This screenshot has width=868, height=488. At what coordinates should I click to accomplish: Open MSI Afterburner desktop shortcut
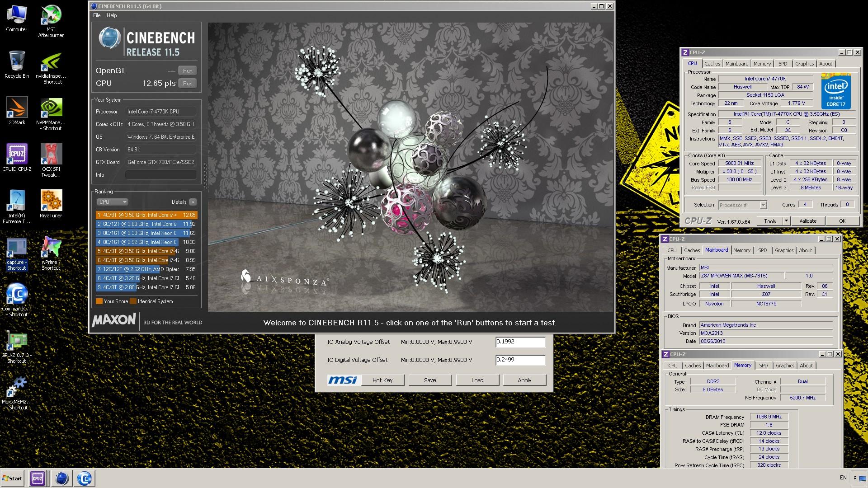tap(51, 21)
